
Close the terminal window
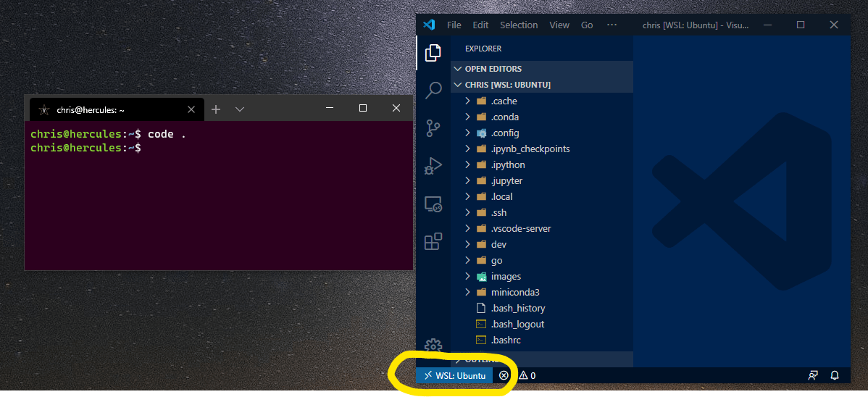396,108
